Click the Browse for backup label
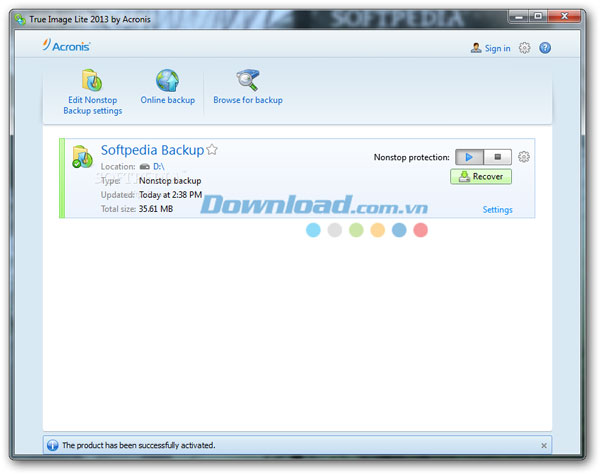The width and height of the screenshot is (600, 474). tap(248, 100)
